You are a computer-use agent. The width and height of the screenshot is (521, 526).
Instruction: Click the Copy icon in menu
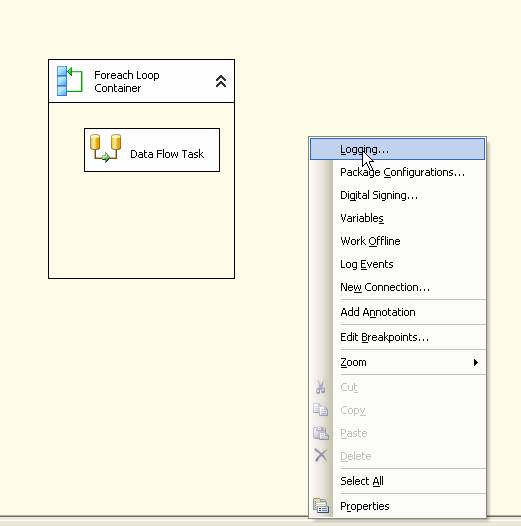coord(320,410)
